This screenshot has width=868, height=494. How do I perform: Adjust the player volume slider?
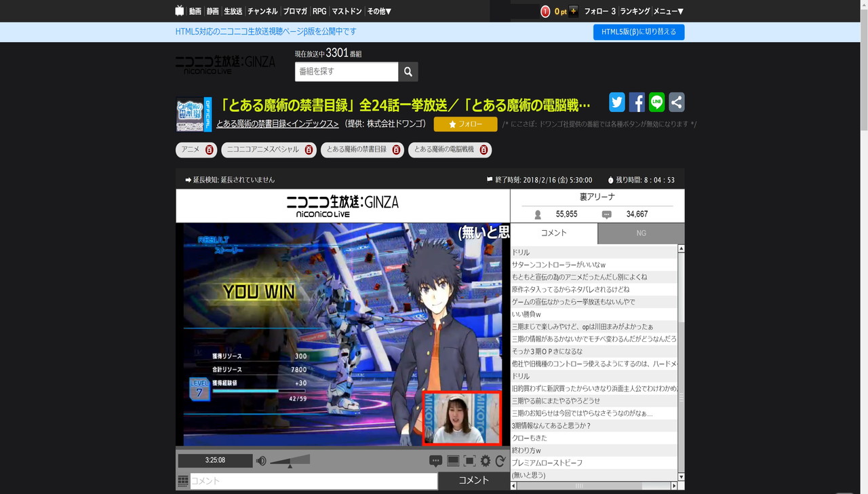tap(290, 461)
